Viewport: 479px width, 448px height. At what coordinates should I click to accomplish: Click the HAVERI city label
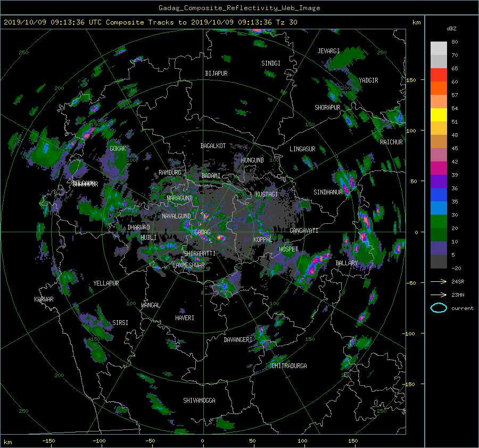(185, 318)
